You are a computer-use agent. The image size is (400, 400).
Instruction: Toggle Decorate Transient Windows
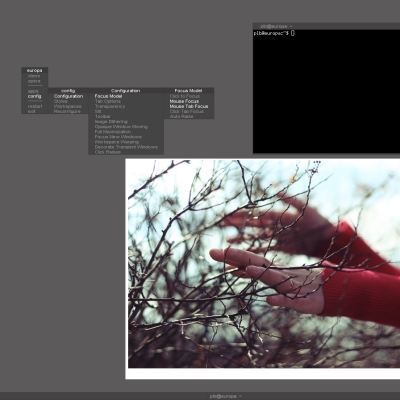[126, 147]
